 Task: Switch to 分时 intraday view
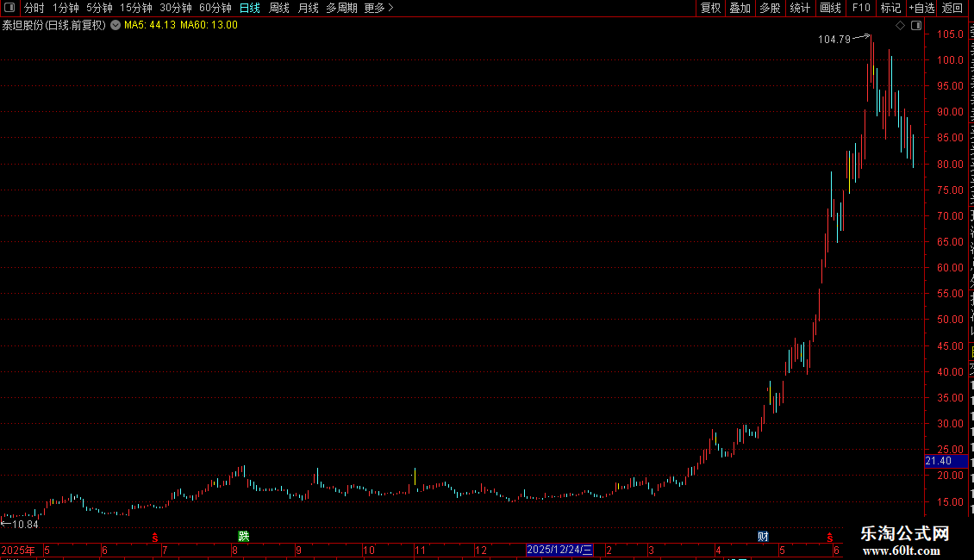point(34,8)
